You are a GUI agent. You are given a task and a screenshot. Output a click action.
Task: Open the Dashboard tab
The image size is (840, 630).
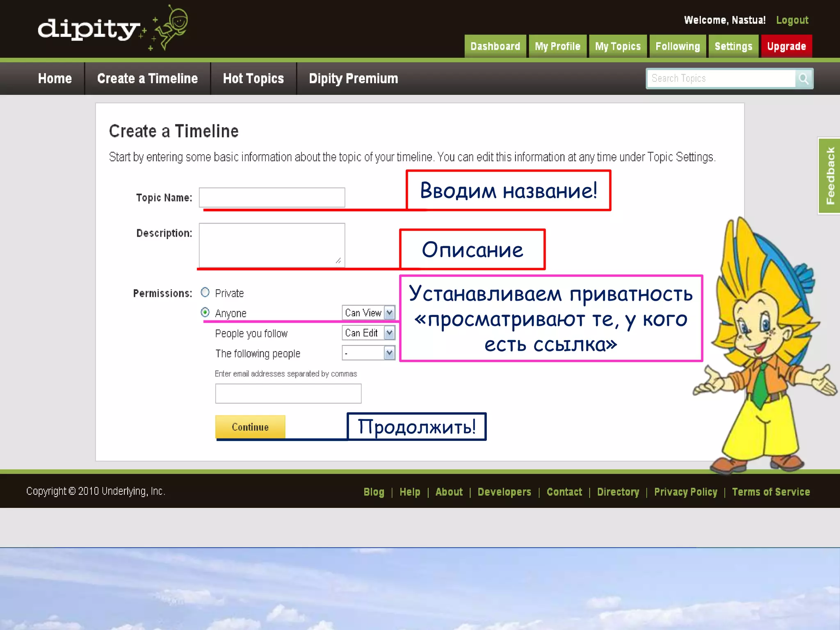point(495,46)
